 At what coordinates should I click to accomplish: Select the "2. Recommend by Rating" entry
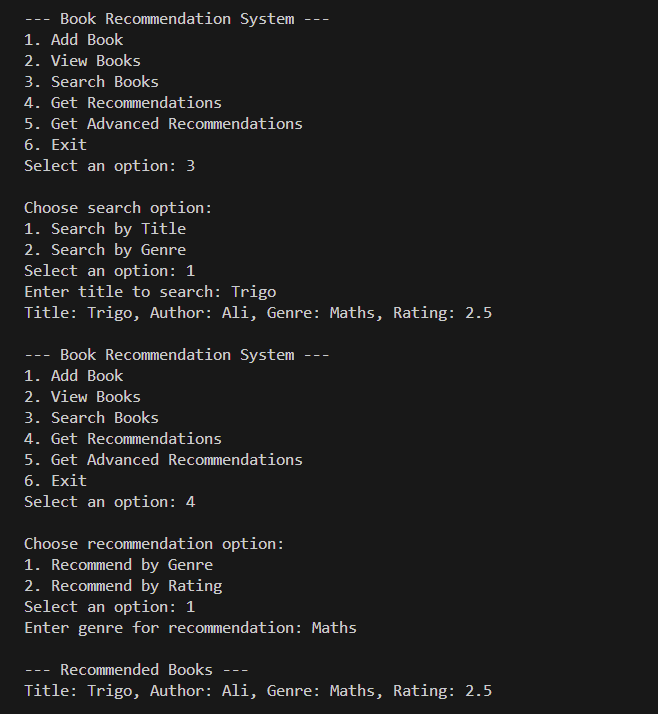click(123, 586)
